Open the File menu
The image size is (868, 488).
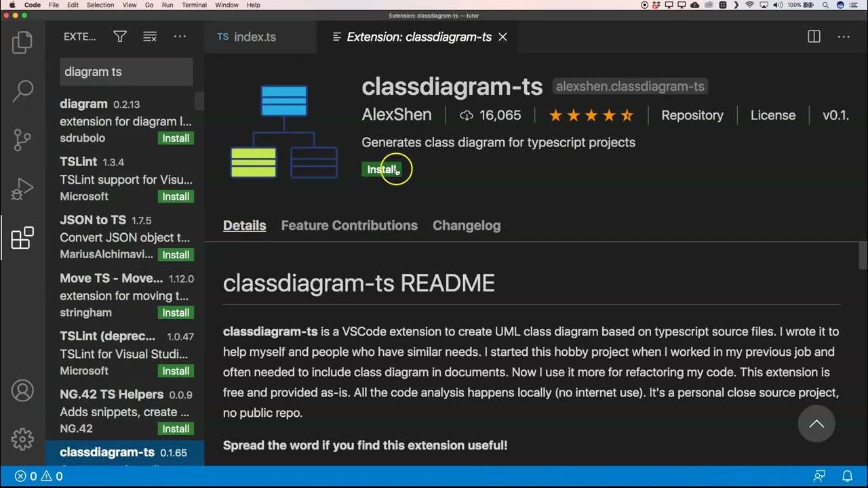point(54,5)
